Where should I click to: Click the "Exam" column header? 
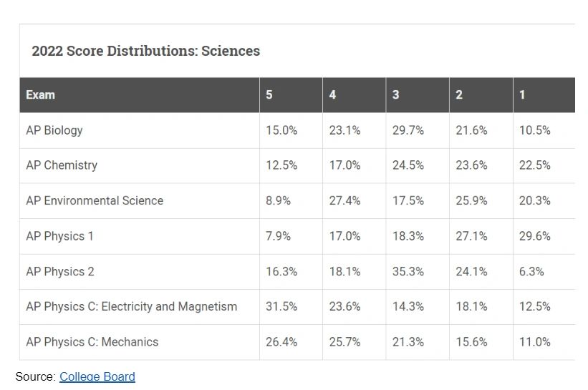(x=40, y=94)
